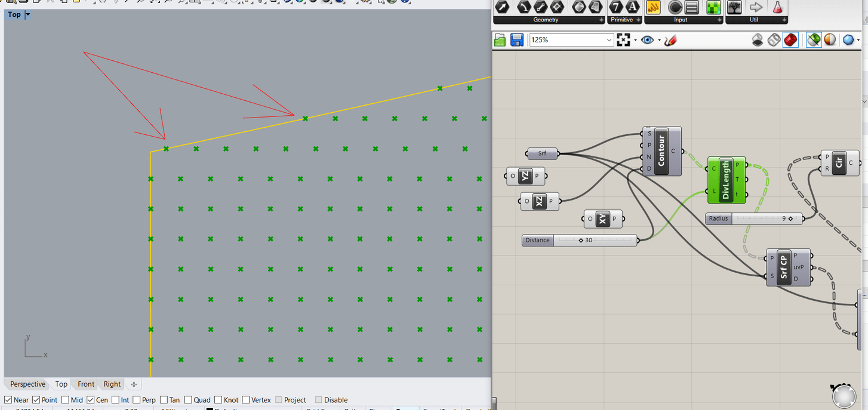This screenshot has height=410, width=868.
Task: Switch to Wireframe Preview mode icon
Action: (774, 40)
